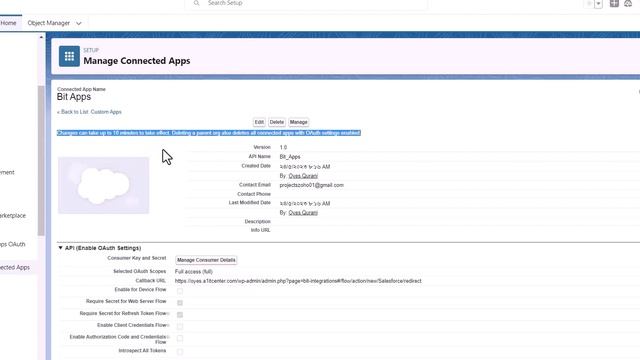Toggle Require Secret for Refresh Token Flow checkbox

point(180,315)
